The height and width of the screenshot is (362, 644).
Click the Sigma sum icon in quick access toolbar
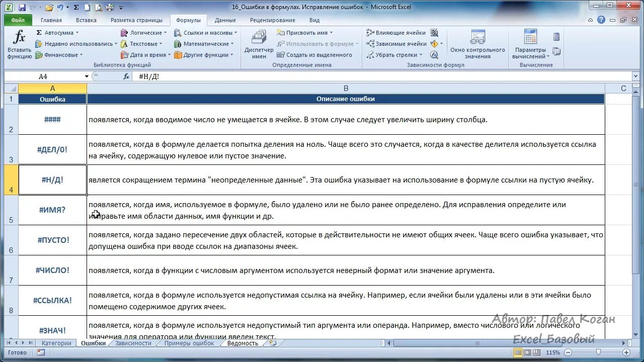76,8
